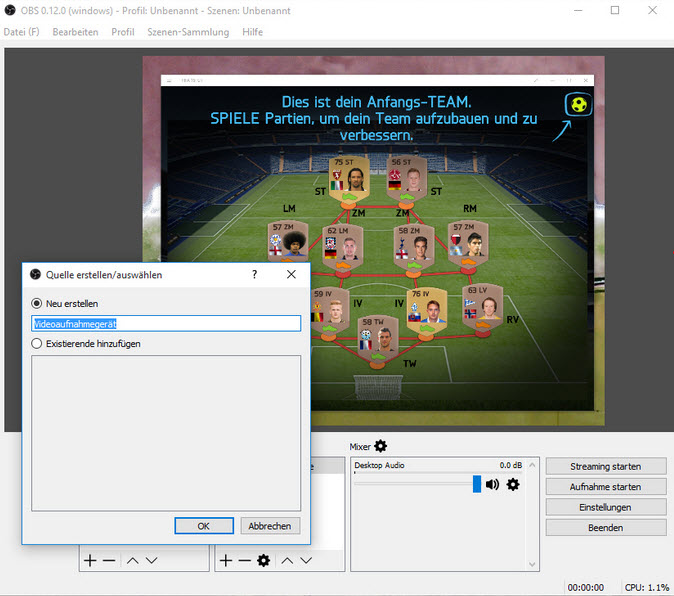Click the dialog help question mark
674x596 pixels.
point(254,274)
